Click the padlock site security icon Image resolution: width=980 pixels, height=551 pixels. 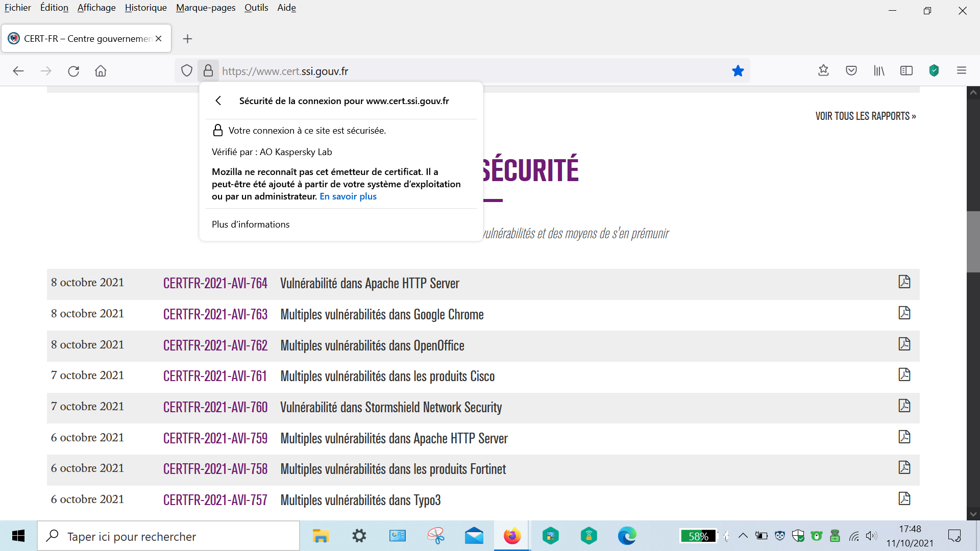click(208, 71)
